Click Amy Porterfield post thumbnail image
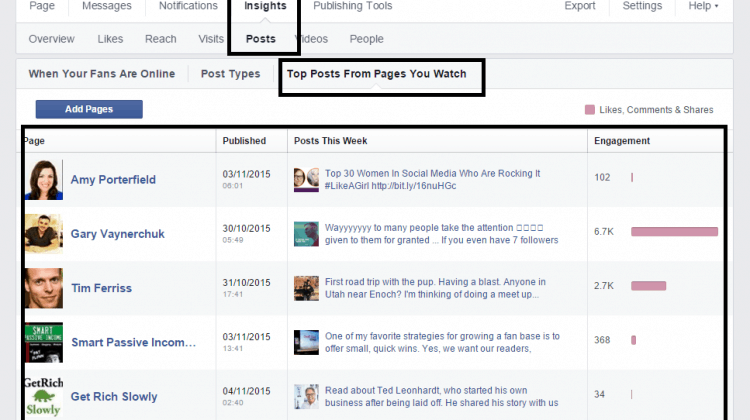The height and width of the screenshot is (420, 750). coord(306,180)
